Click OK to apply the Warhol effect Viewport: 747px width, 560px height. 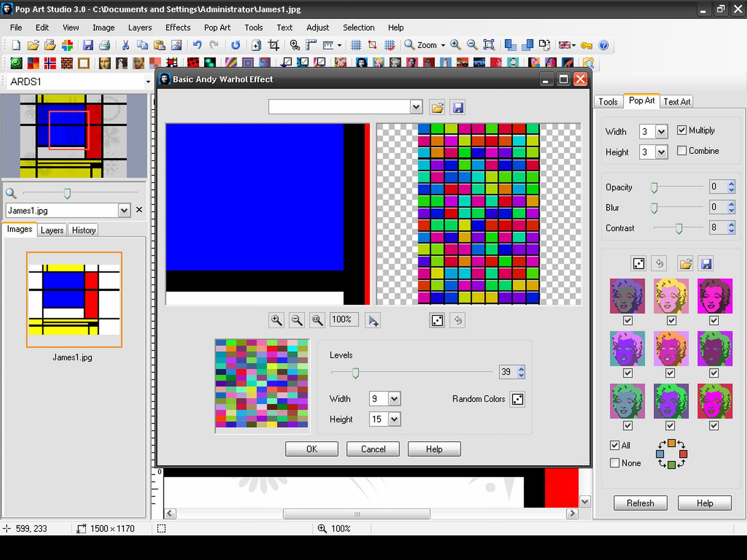click(x=311, y=449)
